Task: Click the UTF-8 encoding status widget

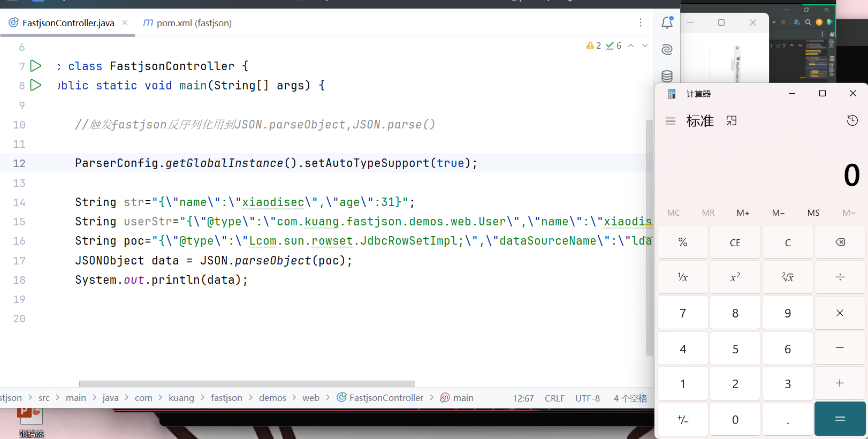Action: coord(587,398)
